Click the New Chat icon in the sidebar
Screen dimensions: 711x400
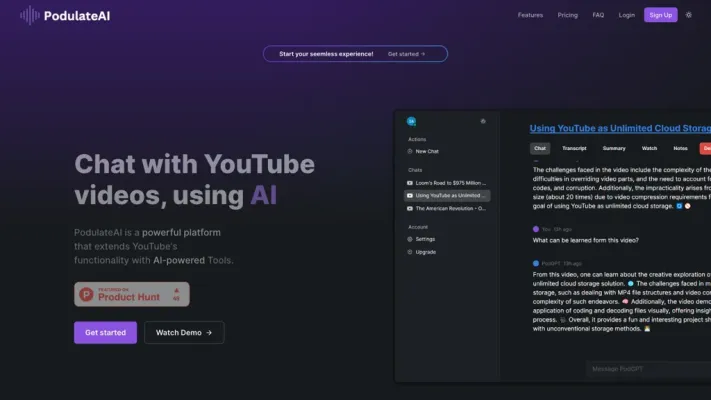410,151
